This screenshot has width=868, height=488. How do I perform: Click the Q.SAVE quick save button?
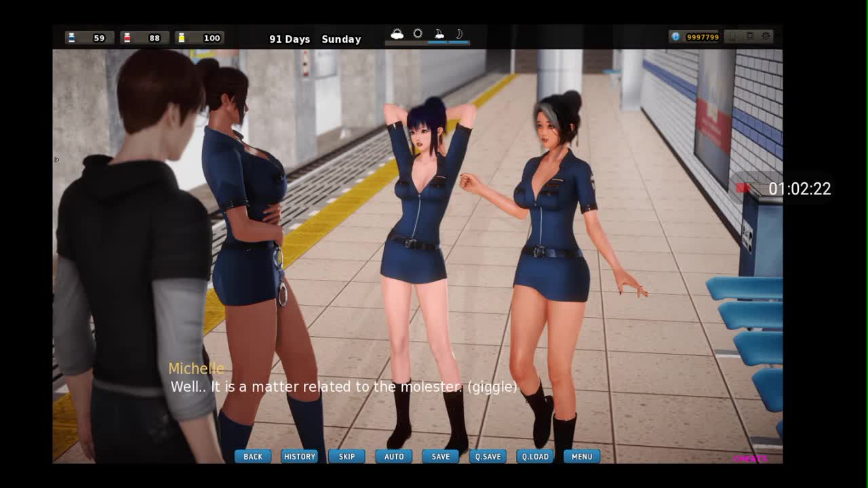tap(488, 457)
